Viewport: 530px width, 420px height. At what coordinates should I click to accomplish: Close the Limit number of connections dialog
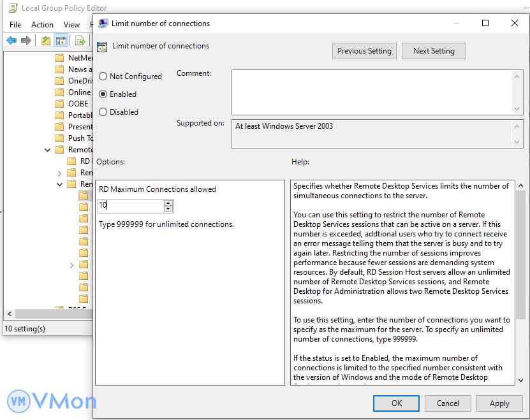(x=515, y=23)
